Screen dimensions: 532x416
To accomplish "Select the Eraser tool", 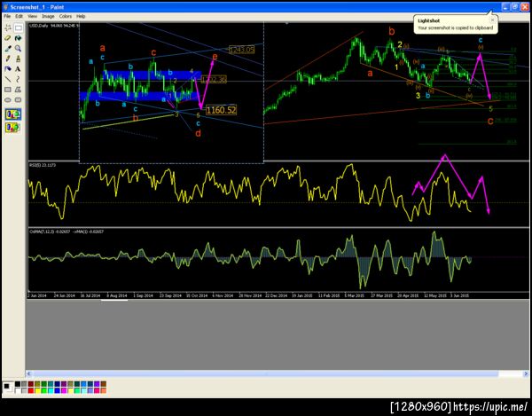I will coord(8,38).
